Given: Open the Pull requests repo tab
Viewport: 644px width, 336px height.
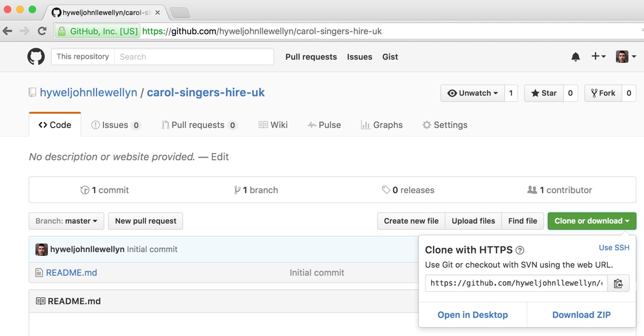Looking at the screenshot, I should click(199, 125).
